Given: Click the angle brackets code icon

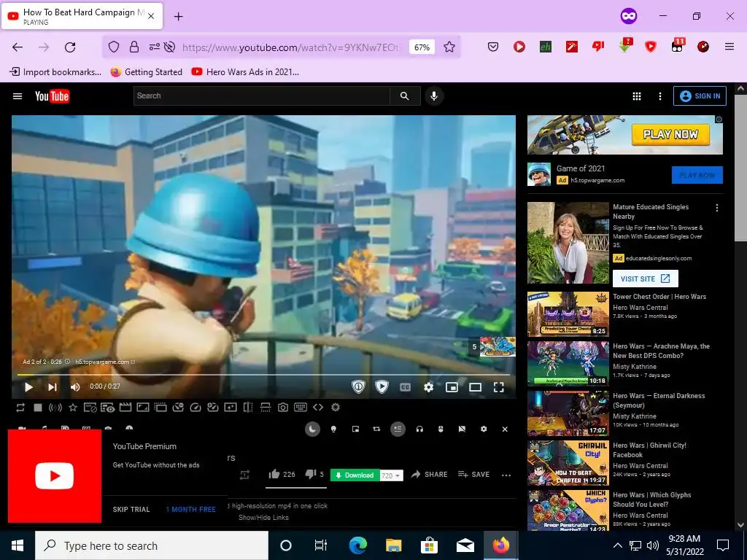Looking at the screenshot, I should tap(318, 408).
